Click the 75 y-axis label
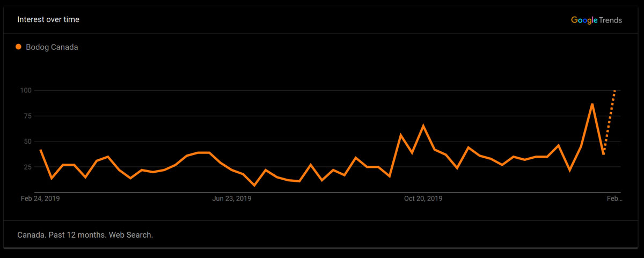The image size is (644, 258). (x=28, y=116)
